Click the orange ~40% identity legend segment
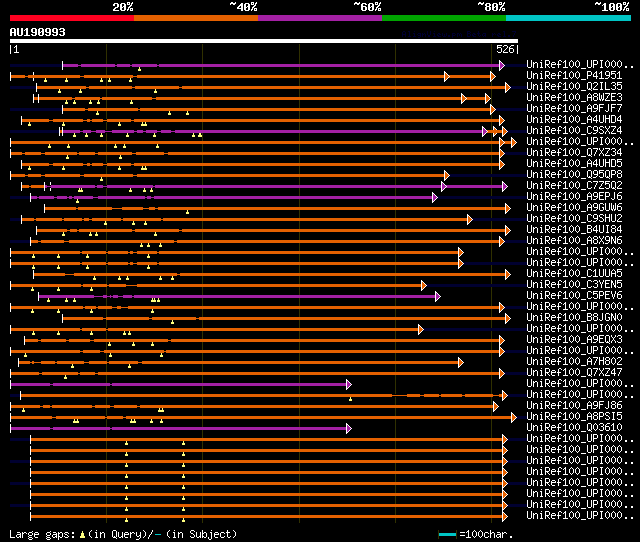Screen dimensions: 640x542 (x=196, y=18)
